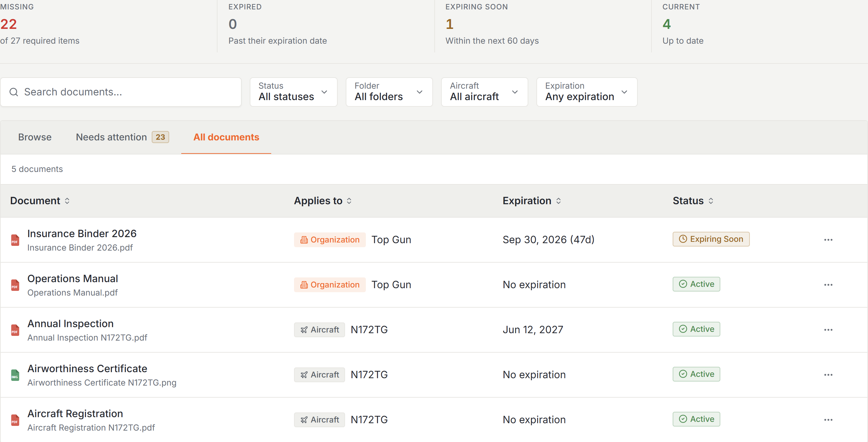
Task: Click the IMG file icon of Airworthiness Certificate
Action: (x=15, y=375)
